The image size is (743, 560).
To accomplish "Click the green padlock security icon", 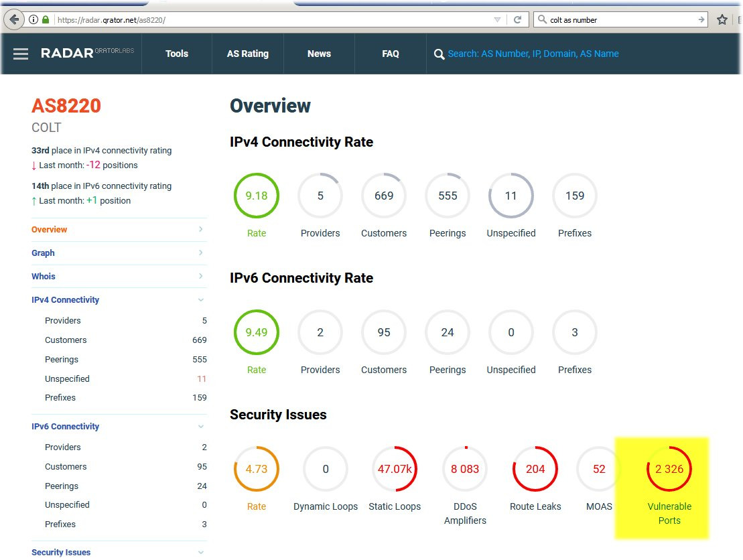I will (x=46, y=19).
